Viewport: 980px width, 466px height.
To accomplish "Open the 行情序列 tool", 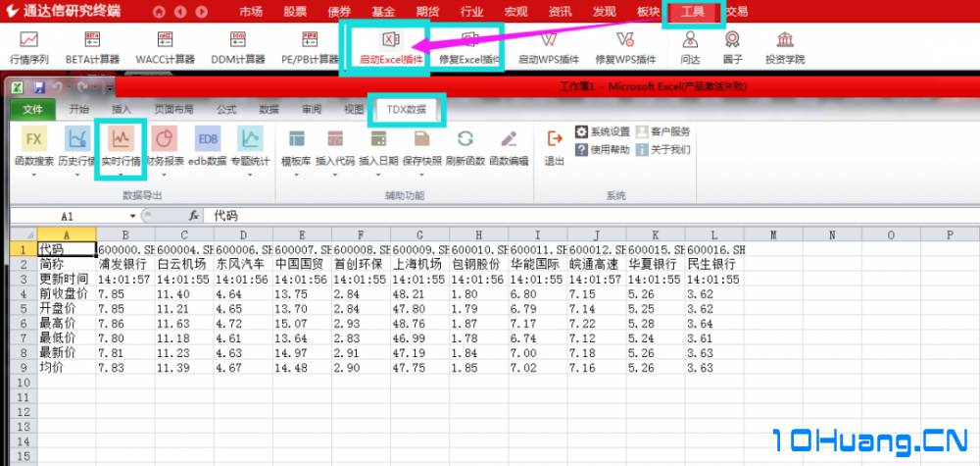I will click(28, 49).
